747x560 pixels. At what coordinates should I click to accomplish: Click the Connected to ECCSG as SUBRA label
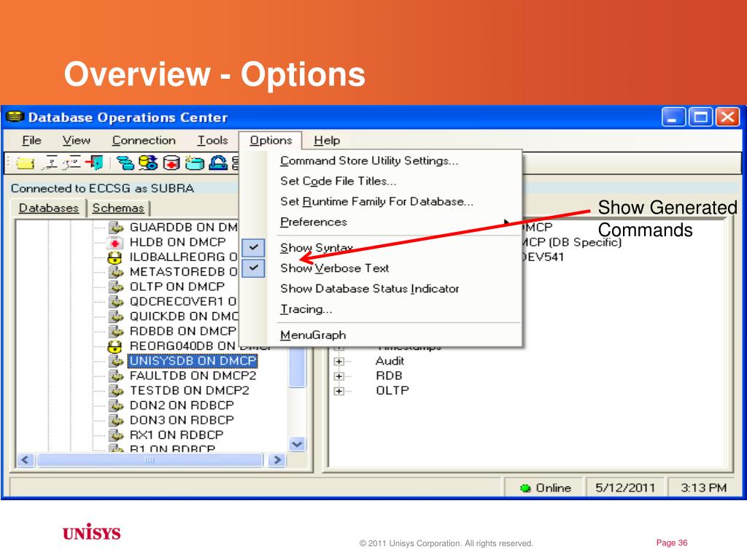(102, 189)
